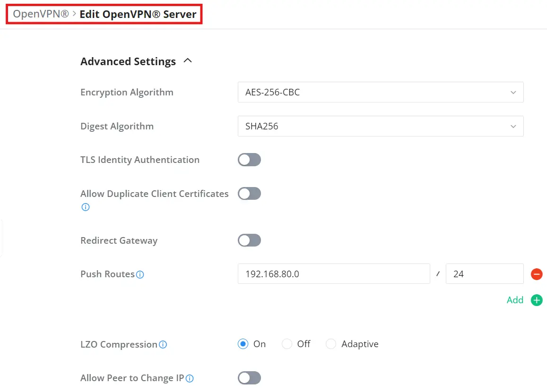Viewport: 547px width, 392px height.
Task: Click info icon under Allow Duplicate Client Certificates
Action: pyautogui.click(x=86, y=207)
